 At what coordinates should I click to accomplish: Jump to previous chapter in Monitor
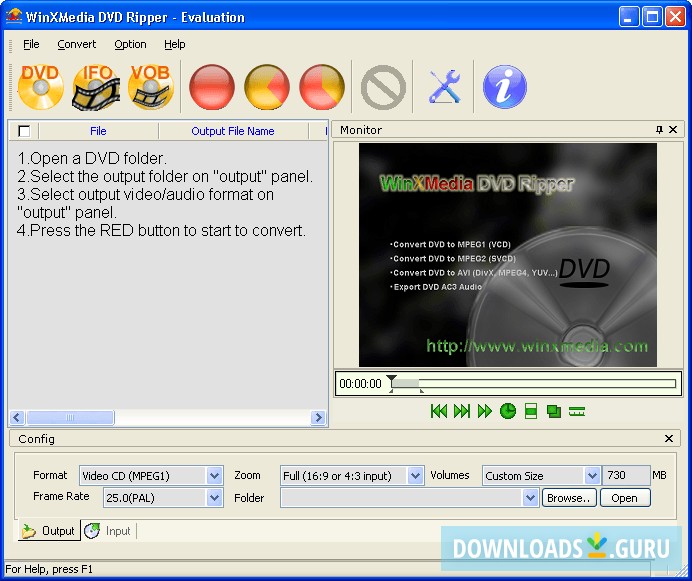pos(439,411)
